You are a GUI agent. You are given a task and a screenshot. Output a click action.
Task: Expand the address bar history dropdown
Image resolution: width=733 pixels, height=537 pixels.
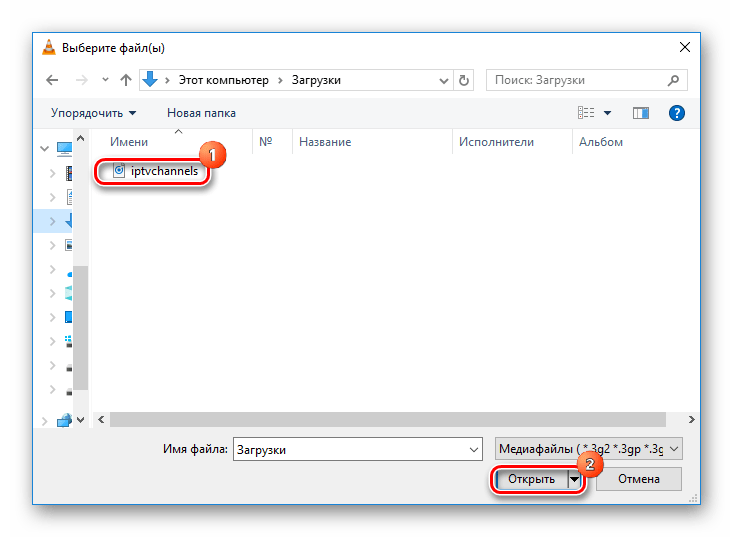tap(444, 81)
